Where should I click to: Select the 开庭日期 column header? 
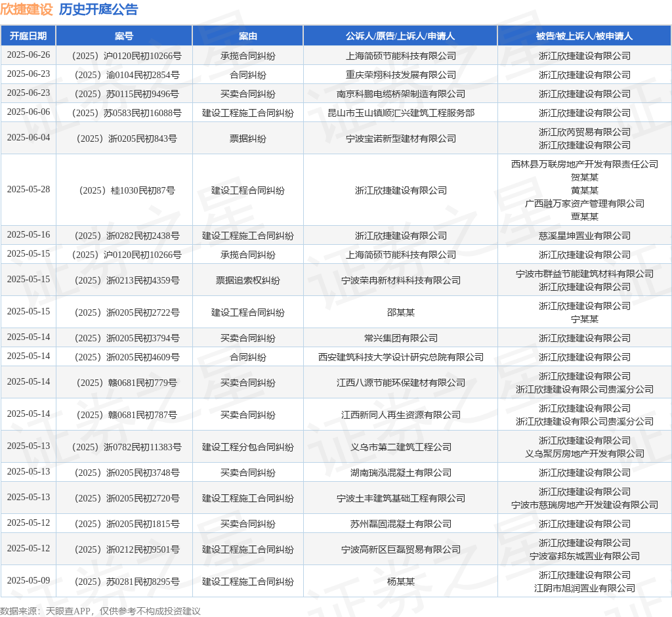point(28,36)
